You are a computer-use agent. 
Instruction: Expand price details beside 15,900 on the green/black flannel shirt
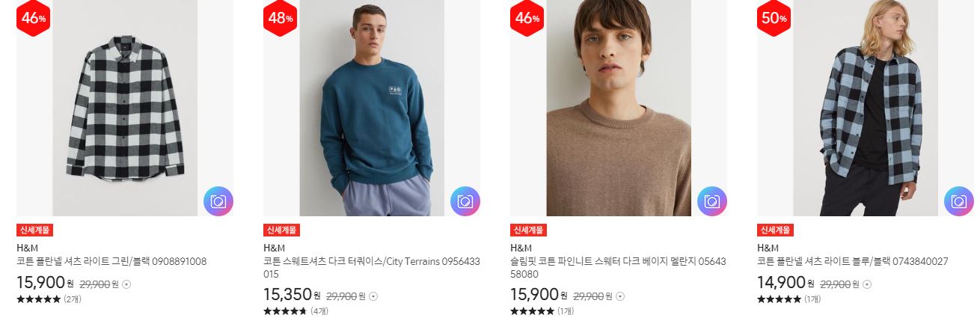126,284
